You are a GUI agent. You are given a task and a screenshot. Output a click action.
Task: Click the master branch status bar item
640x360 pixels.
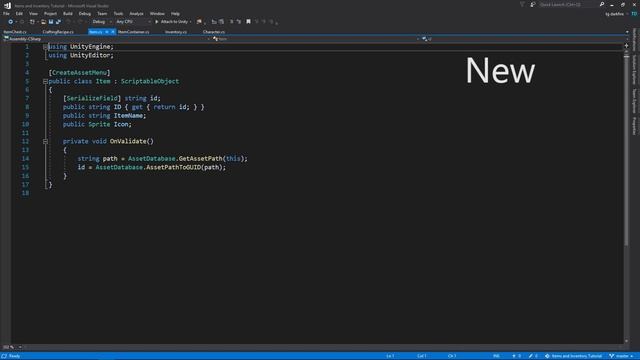click(x=621, y=356)
